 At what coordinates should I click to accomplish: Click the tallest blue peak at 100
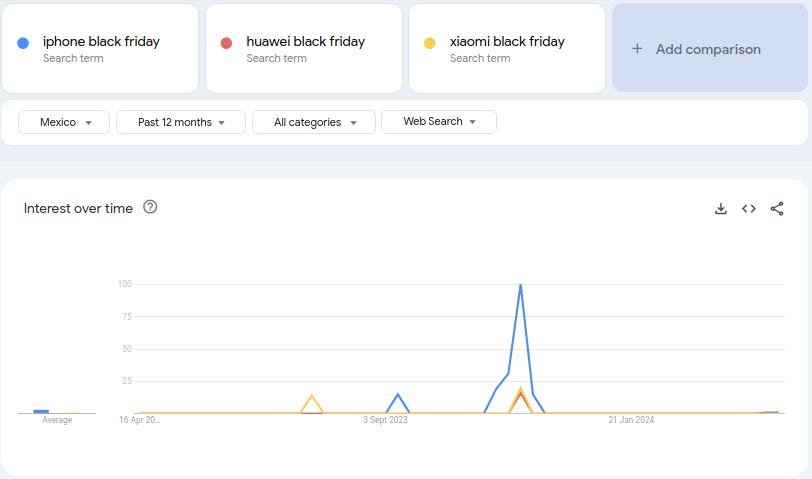point(520,286)
